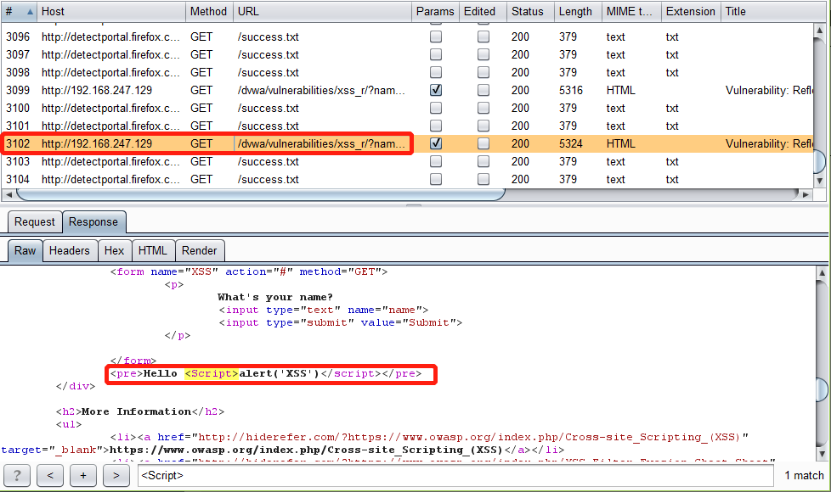Sort by Host column header

[x=111, y=12]
